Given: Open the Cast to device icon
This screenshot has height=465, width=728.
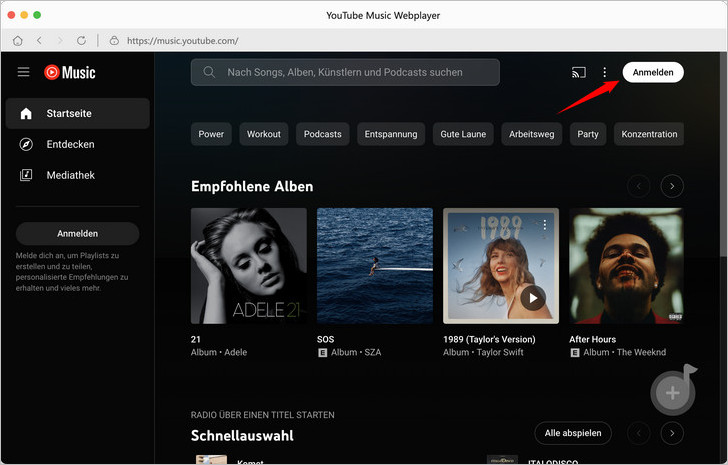Looking at the screenshot, I should click(x=578, y=72).
